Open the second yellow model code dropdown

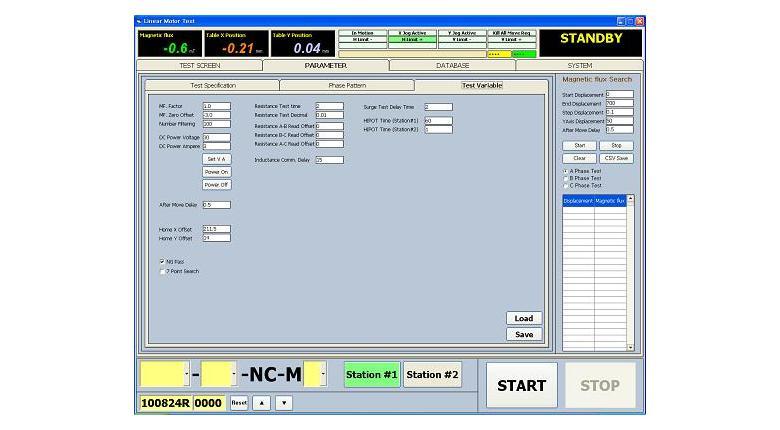point(234,374)
